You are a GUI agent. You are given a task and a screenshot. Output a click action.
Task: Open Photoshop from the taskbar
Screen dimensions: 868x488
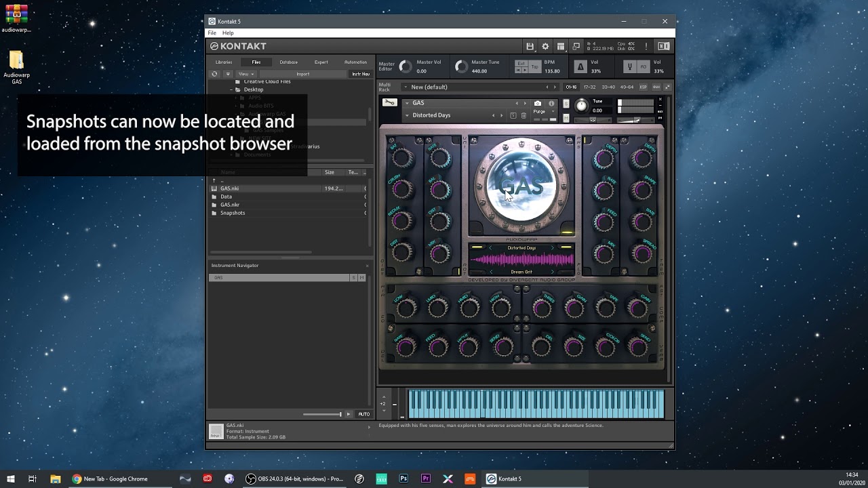tap(403, 479)
